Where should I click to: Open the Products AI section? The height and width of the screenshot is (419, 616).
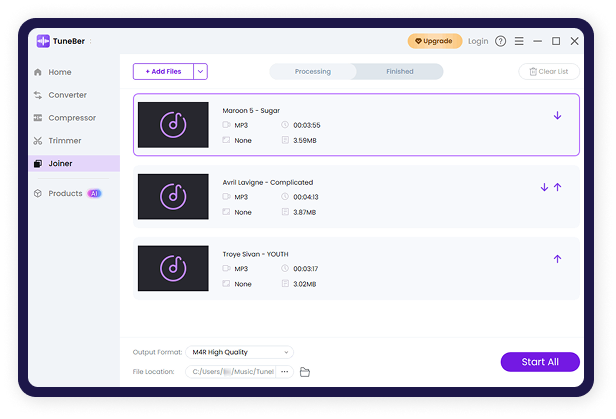point(67,193)
